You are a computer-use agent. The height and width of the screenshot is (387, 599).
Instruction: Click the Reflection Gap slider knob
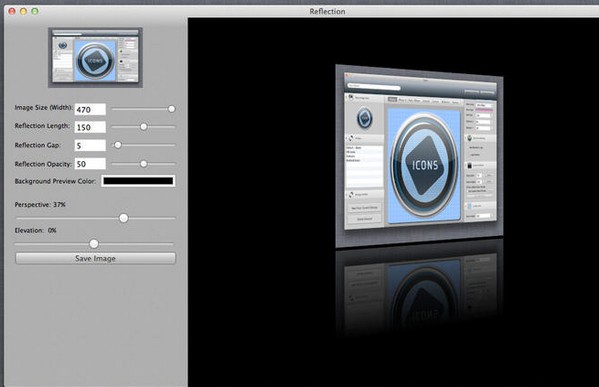click(118, 145)
